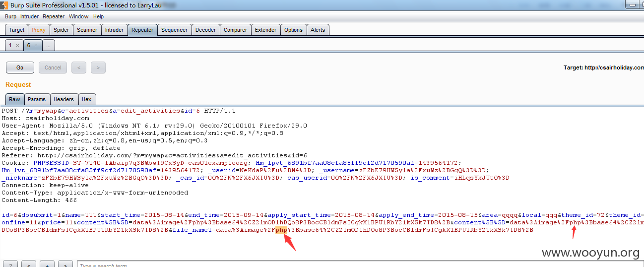Viewport: 644px width, 267px height.
Task: Switch to the Spider tool tab
Action: [62, 30]
